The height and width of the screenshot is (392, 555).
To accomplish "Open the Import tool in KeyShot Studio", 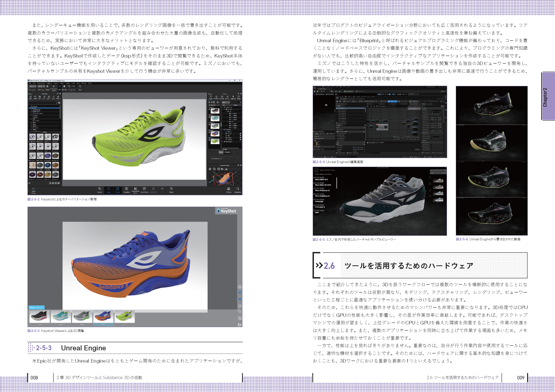I will [100, 190].
